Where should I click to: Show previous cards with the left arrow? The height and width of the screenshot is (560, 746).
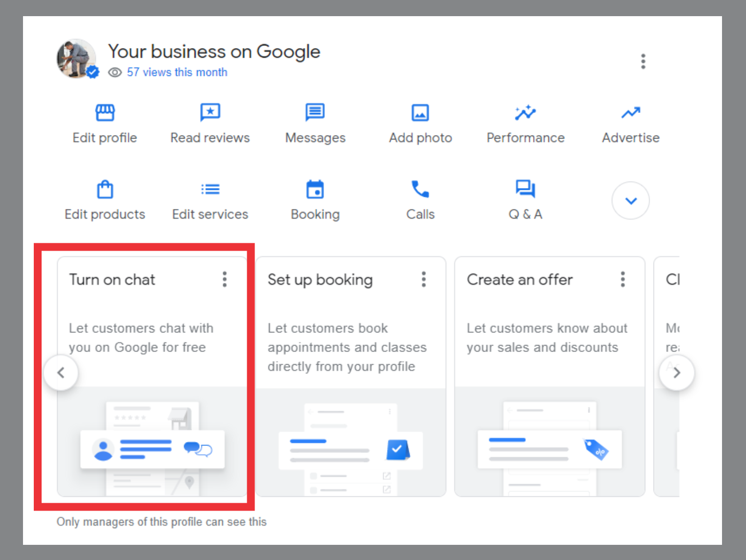pyautogui.click(x=61, y=373)
